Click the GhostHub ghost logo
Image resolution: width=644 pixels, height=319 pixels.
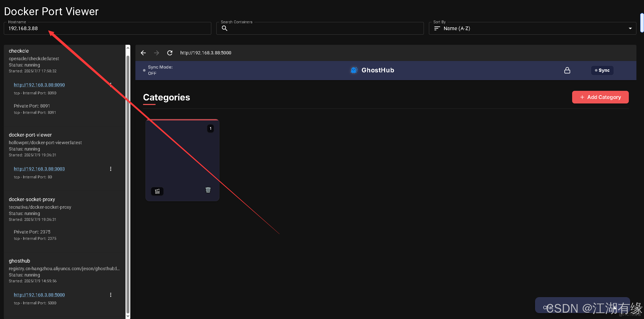coord(354,70)
